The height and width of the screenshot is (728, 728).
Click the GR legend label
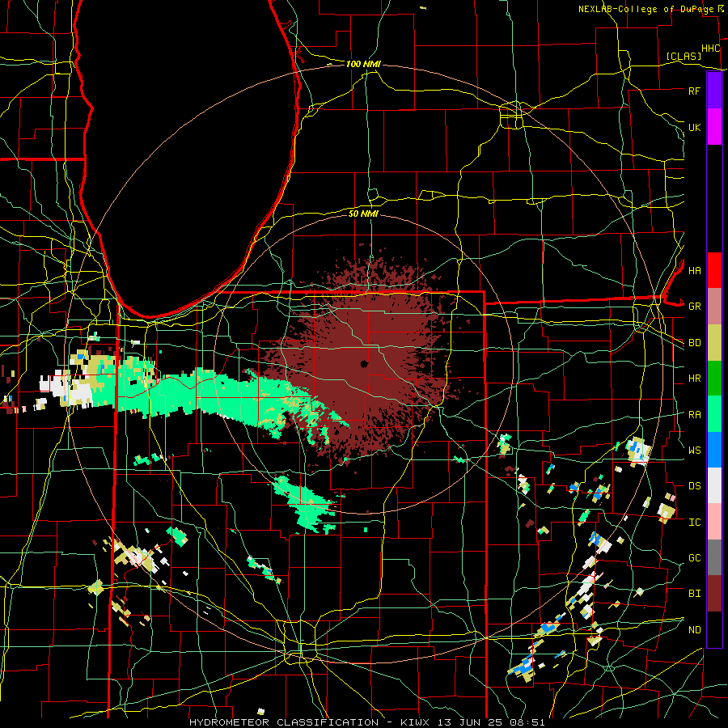coord(694,307)
